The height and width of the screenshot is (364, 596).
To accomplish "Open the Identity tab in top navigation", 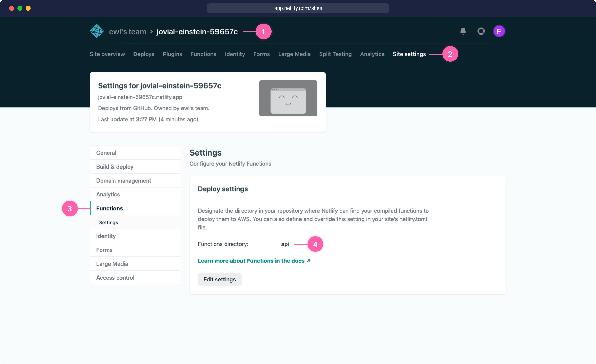I will pyautogui.click(x=235, y=54).
